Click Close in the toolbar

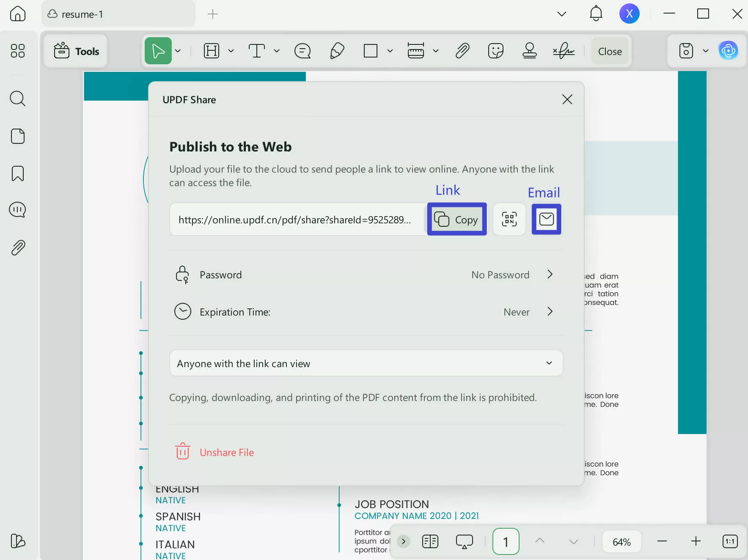(x=610, y=51)
